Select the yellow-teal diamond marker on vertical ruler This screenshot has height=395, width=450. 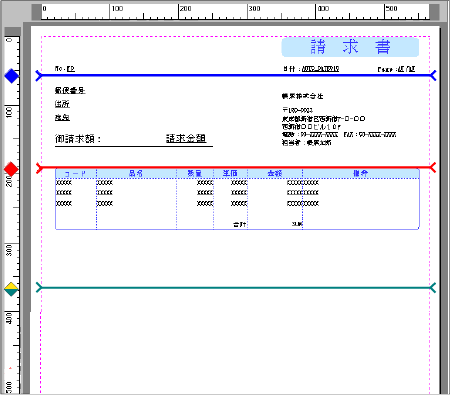click(11, 289)
